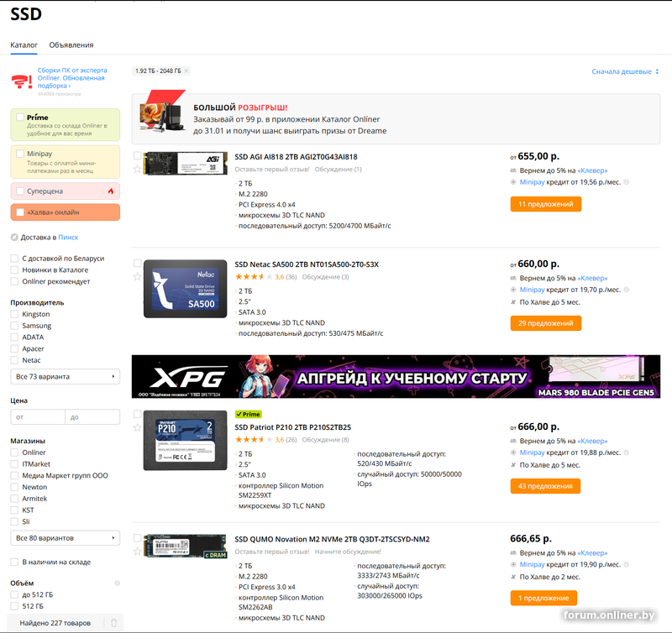Enable the «Халва» онлайн checkbox
Image resolution: width=672 pixels, height=633 pixels.
click(x=20, y=212)
